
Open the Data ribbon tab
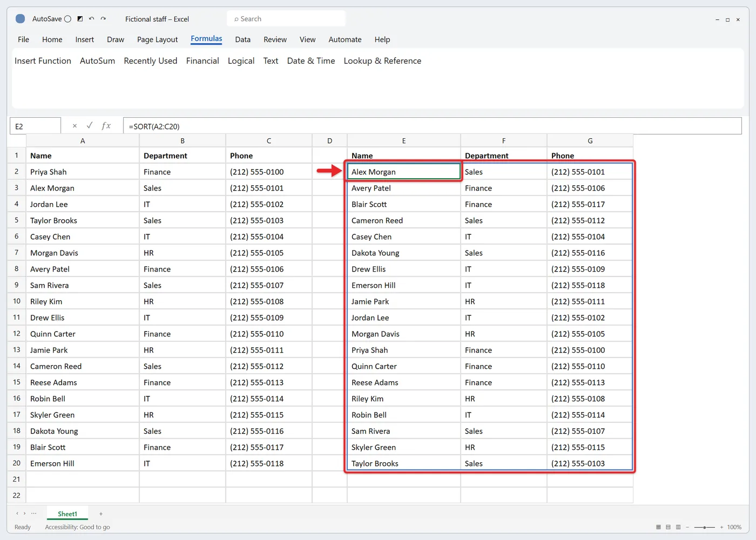242,39
